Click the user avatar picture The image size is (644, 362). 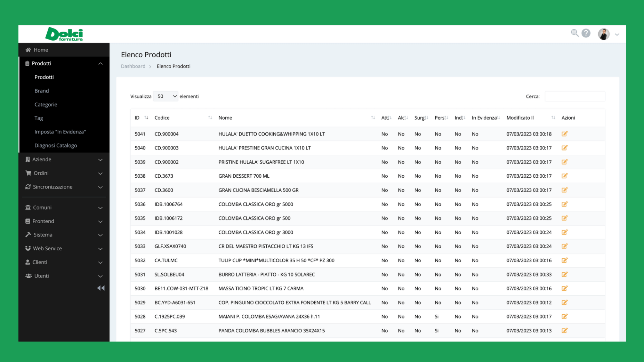click(604, 34)
